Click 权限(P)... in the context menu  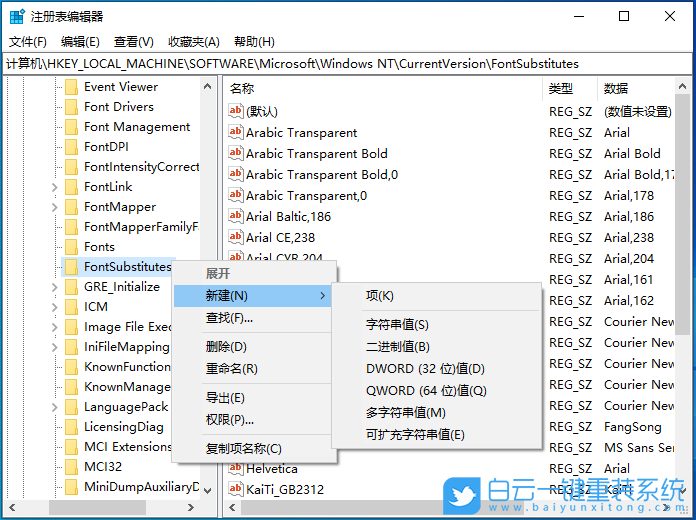pos(229,419)
